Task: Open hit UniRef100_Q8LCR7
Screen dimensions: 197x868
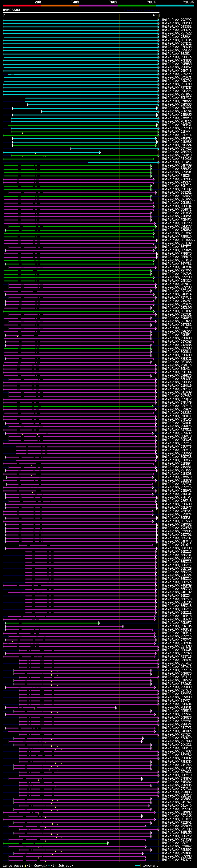Action: click(176, 30)
